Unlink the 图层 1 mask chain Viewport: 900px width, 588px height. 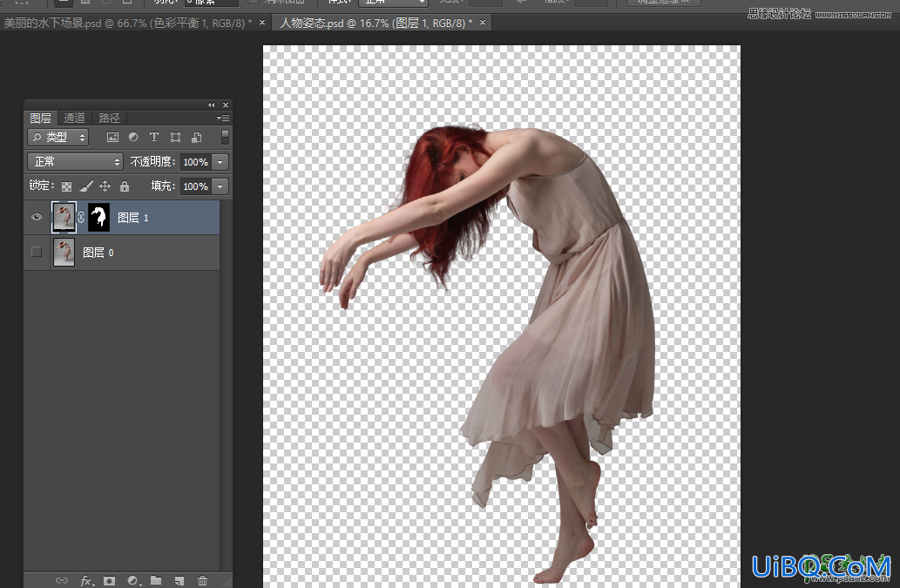tap(81, 218)
